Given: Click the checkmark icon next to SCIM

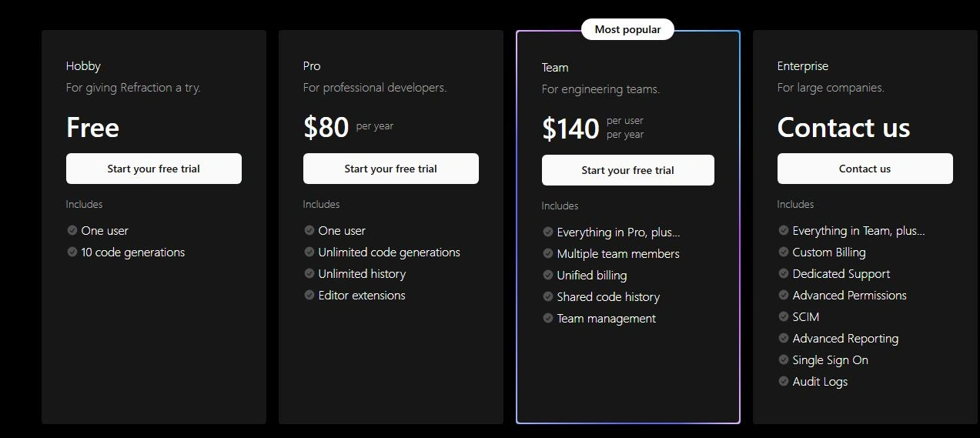Looking at the screenshot, I should click(784, 316).
